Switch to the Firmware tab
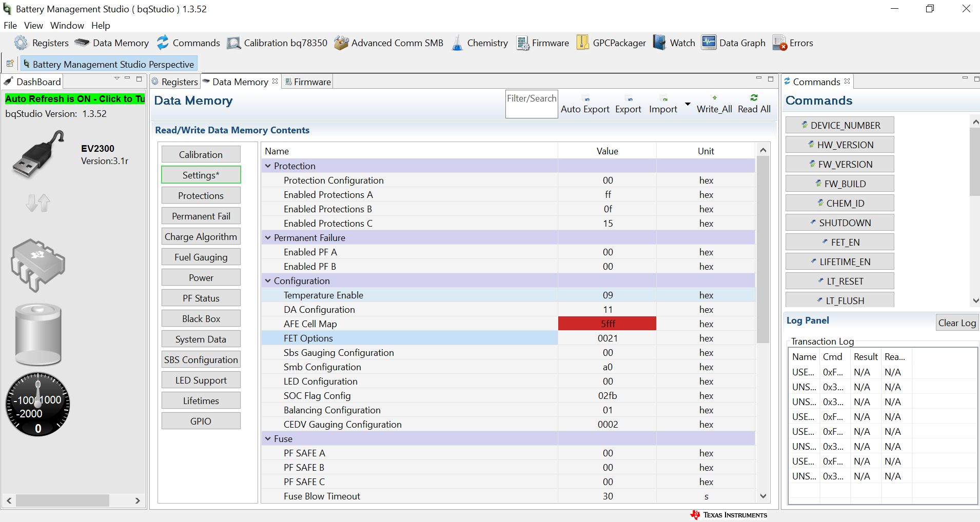The width and height of the screenshot is (980, 522). (307, 82)
